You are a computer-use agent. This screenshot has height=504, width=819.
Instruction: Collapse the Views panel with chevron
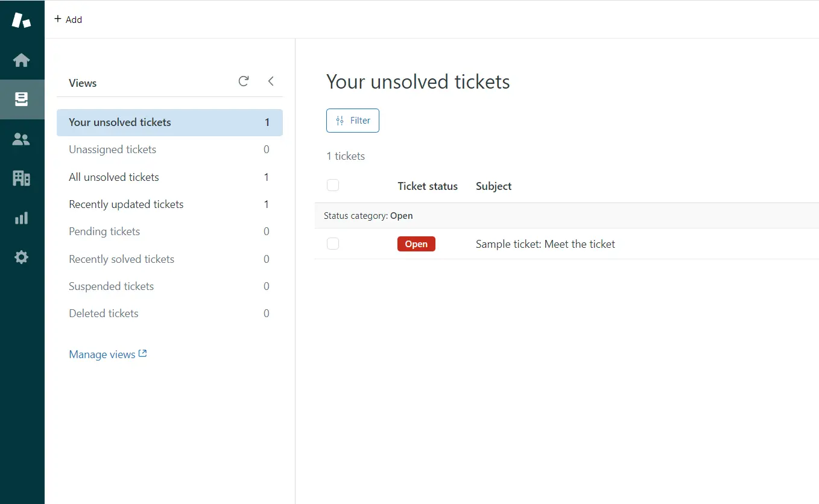(271, 81)
